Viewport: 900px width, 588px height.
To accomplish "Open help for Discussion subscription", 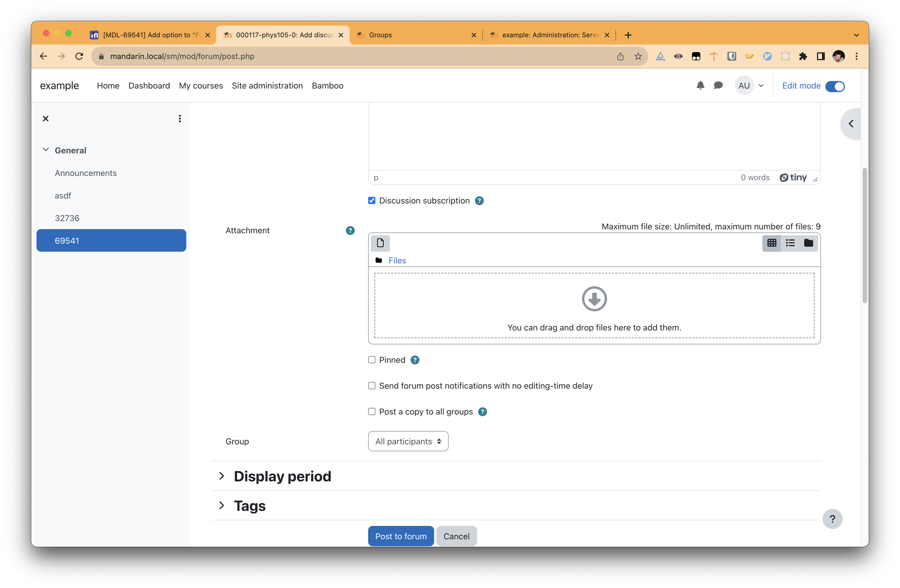I will coord(479,201).
